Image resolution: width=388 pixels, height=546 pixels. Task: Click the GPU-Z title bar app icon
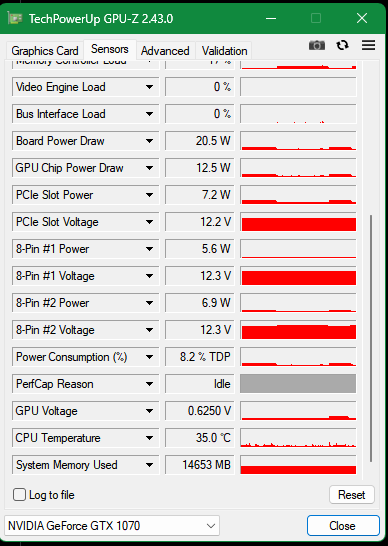click(15, 18)
